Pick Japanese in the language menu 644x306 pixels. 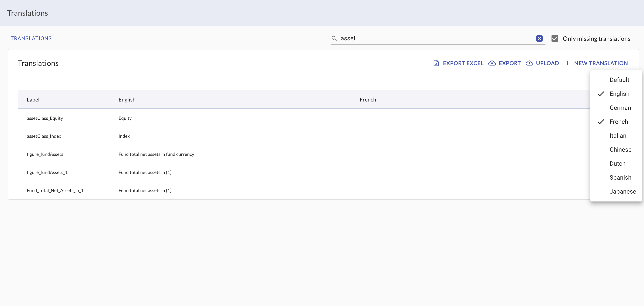[x=622, y=192]
